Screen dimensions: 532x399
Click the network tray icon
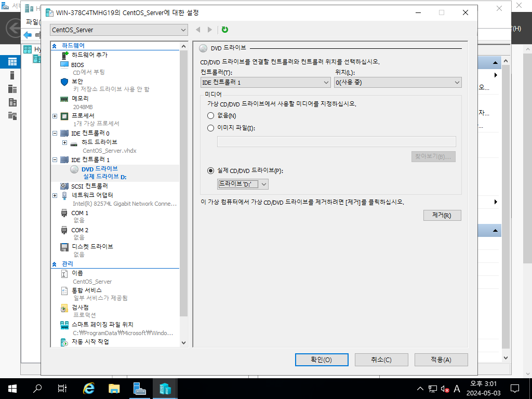pyautogui.click(x=432, y=389)
